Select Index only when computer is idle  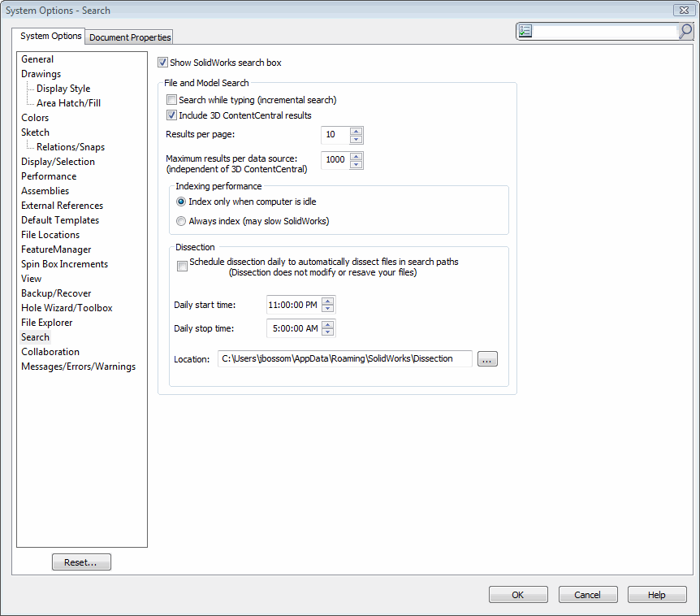point(181,202)
